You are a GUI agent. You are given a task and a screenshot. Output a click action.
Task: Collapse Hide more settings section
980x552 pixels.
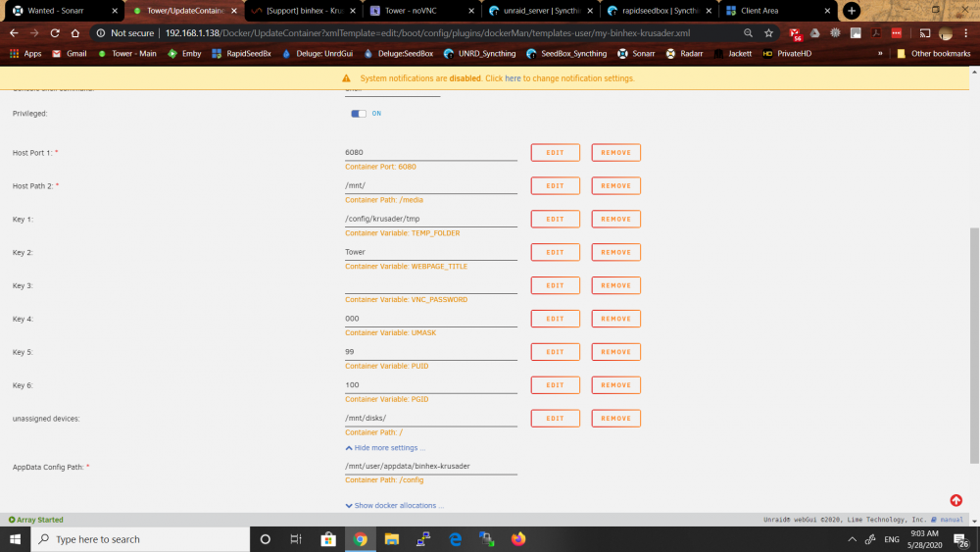(385, 448)
